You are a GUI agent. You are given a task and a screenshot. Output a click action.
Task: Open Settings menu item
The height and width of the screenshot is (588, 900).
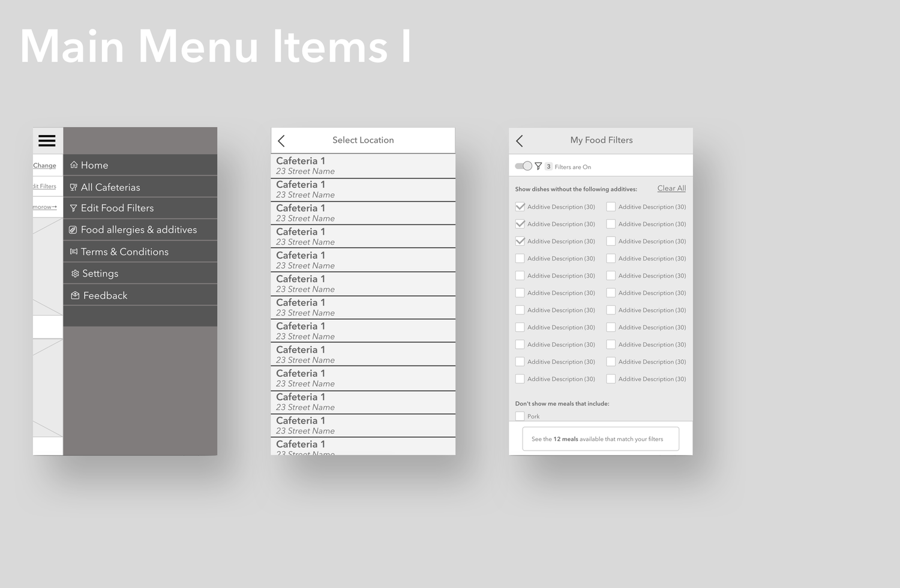[x=140, y=274]
